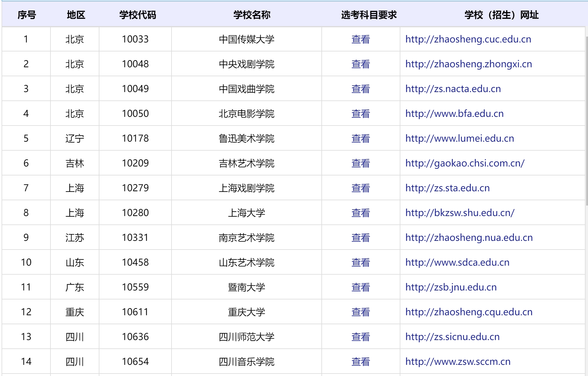Open 查看 link for 暨南大学
The image size is (588, 376).
(360, 287)
